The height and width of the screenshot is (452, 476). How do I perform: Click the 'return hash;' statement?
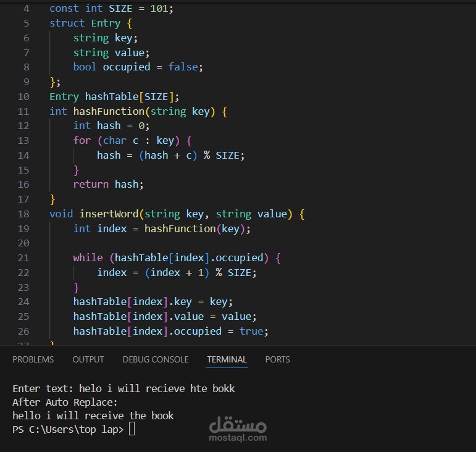[109, 184]
